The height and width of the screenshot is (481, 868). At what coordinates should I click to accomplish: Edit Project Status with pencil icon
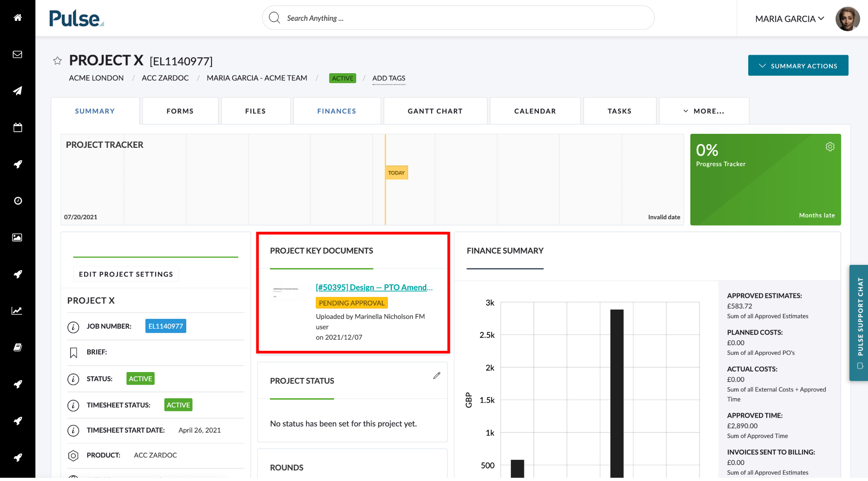tap(437, 376)
